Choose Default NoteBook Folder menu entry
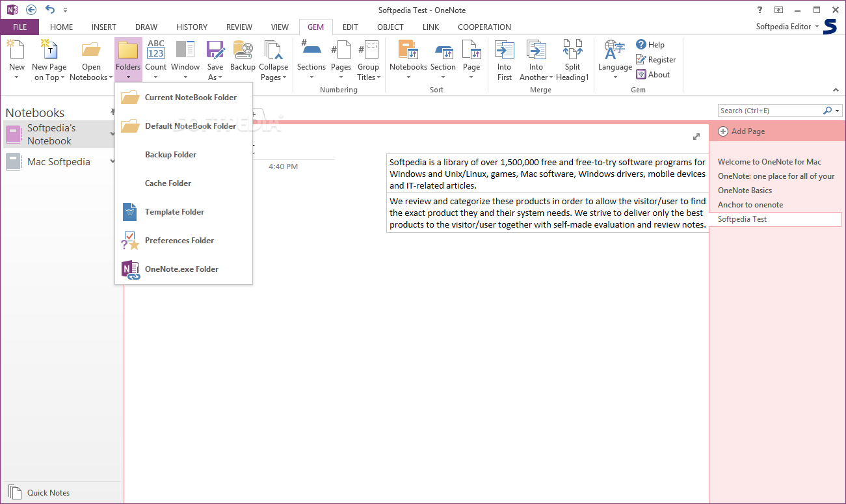The height and width of the screenshot is (504, 846). tap(183, 126)
